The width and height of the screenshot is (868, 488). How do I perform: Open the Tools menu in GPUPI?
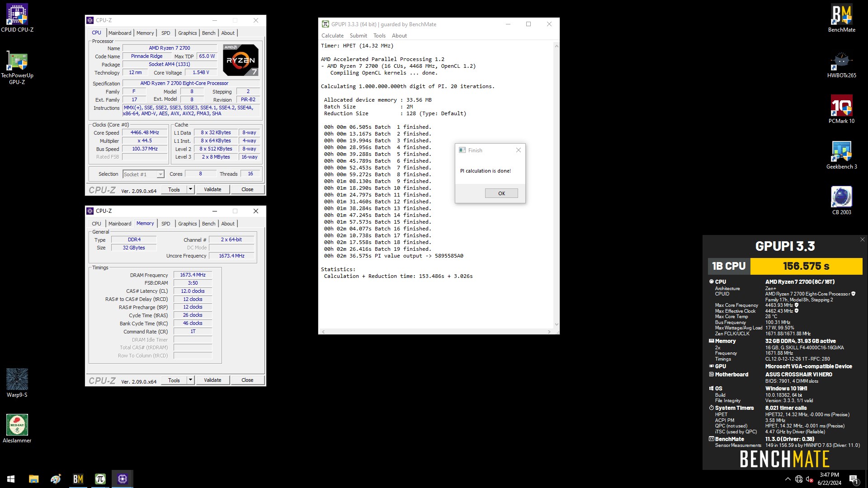click(x=379, y=36)
